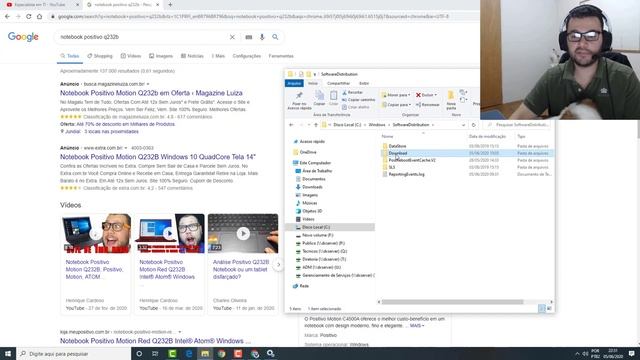Select Este Computador in navigation pane
640x360 pixels.
tap(315, 163)
